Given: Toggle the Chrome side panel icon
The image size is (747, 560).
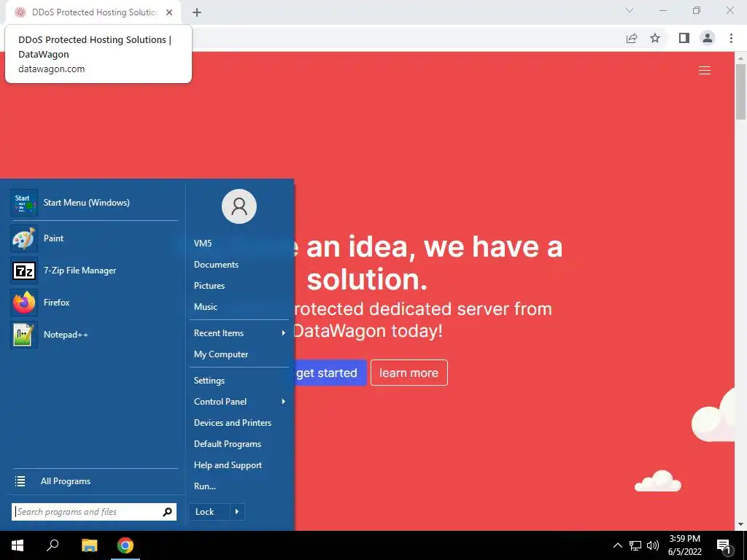Looking at the screenshot, I should 684,38.
